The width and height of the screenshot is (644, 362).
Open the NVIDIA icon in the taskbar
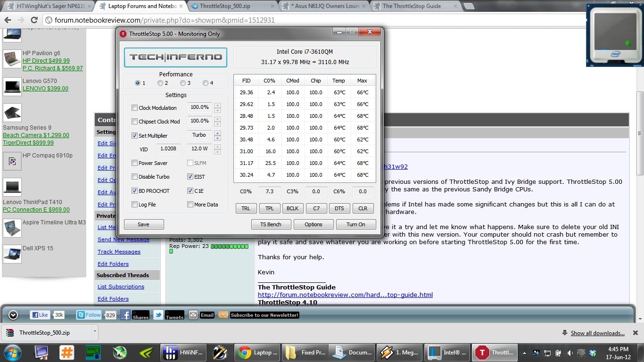[146, 352]
